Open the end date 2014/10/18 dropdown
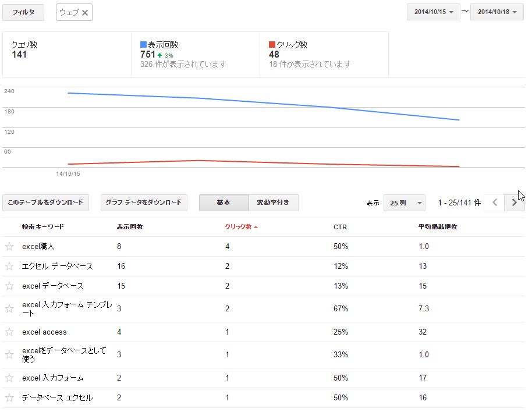The width and height of the screenshot is (532, 412). click(497, 12)
